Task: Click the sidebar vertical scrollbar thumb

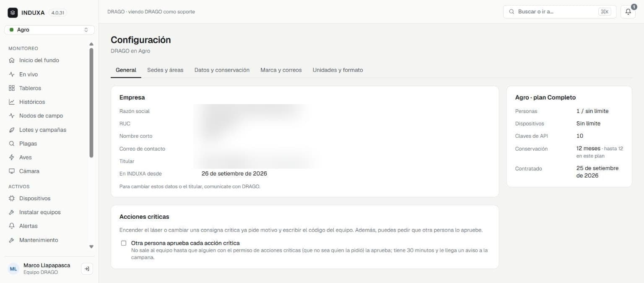Action: (x=91, y=103)
